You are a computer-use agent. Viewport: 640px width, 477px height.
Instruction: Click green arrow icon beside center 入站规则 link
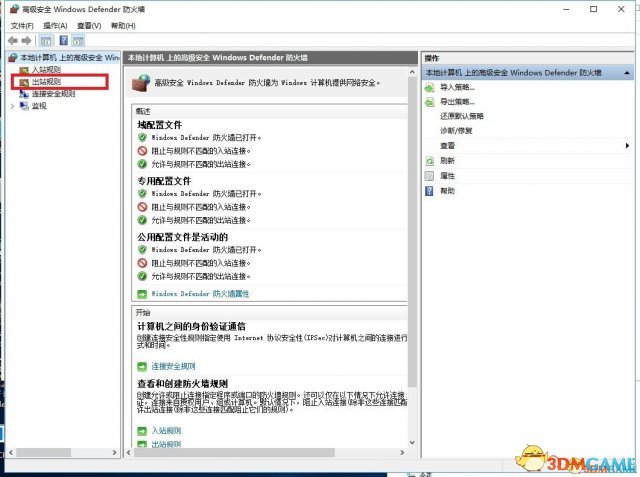tap(142, 430)
